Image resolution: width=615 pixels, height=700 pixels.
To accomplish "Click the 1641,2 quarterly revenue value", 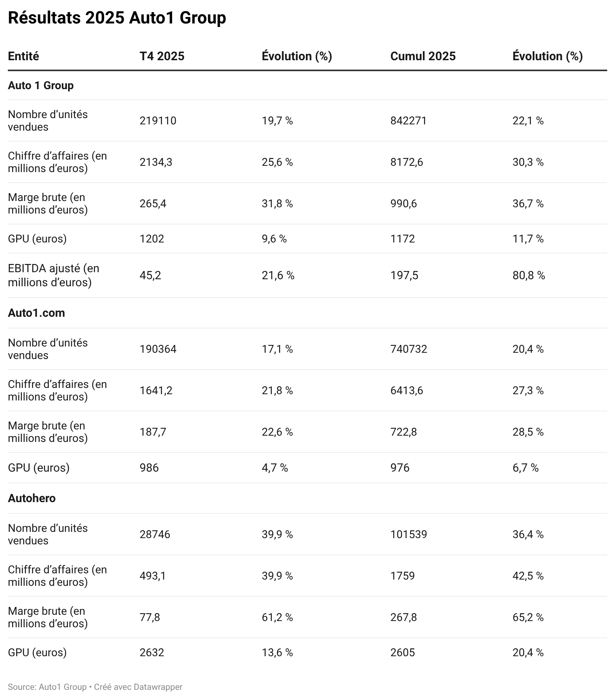I will coord(156,390).
